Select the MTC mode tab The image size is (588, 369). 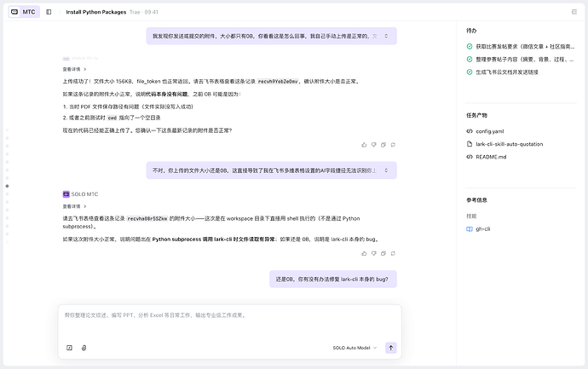coord(23,12)
